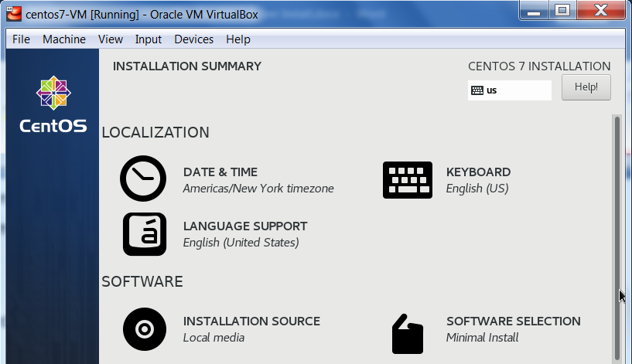Open the VirtualBox Help menu

[x=238, y=39]
